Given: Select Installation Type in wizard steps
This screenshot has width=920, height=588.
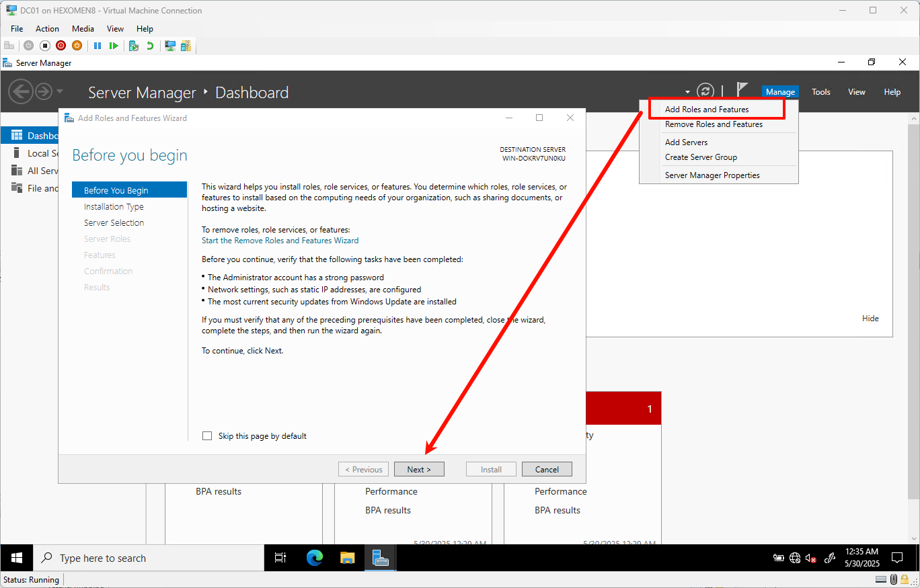Looking at the screenshot, I should coord(114,207).
